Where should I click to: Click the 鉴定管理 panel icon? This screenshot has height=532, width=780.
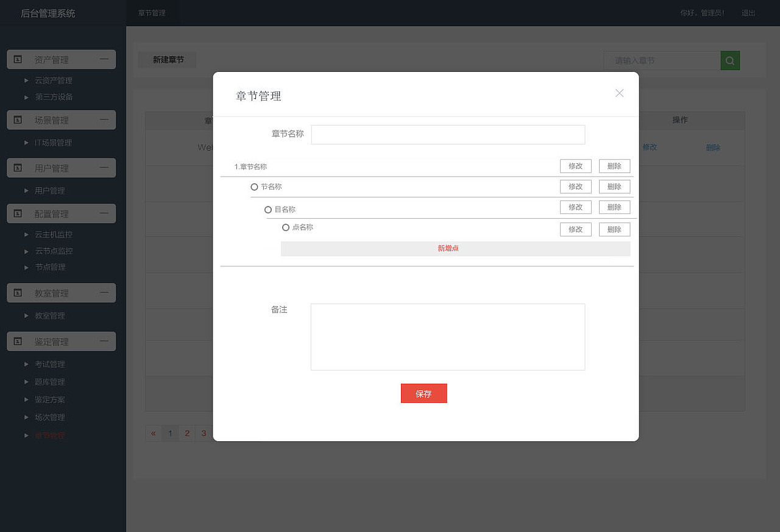tap(18, 341)
